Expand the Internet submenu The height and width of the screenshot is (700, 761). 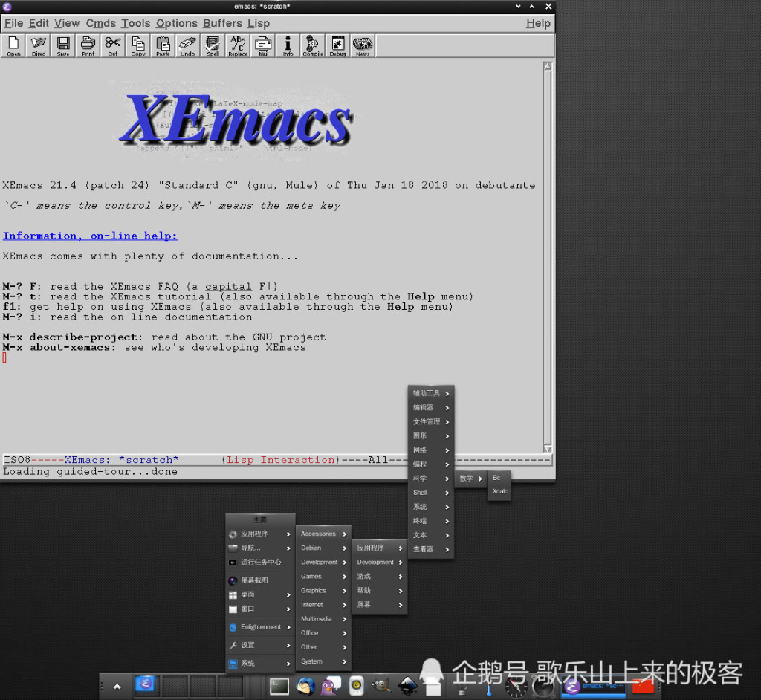[x=323, y=604]
